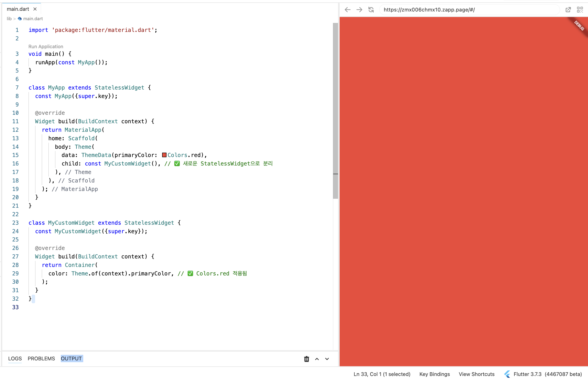
Task: Click line number 15 in gutter
Action: [x=15, y=155]
